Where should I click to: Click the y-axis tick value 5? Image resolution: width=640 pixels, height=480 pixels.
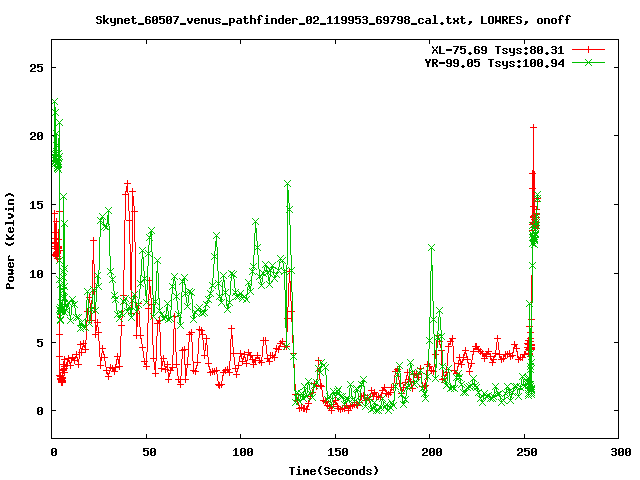(x=40, y=342)
